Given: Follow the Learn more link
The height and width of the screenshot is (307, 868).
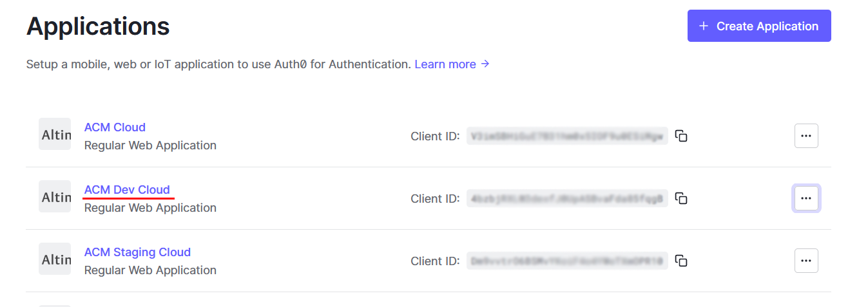Looking at the screenshot, I should [x=452, y=64].
